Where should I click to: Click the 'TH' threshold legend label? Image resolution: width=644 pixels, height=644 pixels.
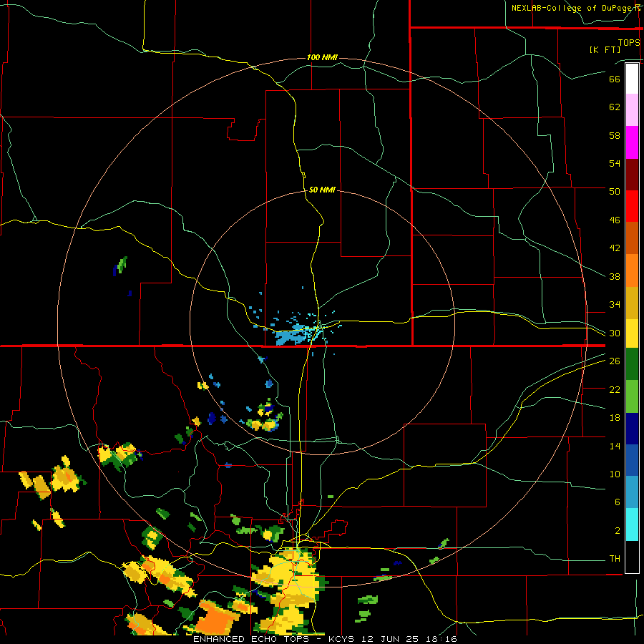[615, 559]
